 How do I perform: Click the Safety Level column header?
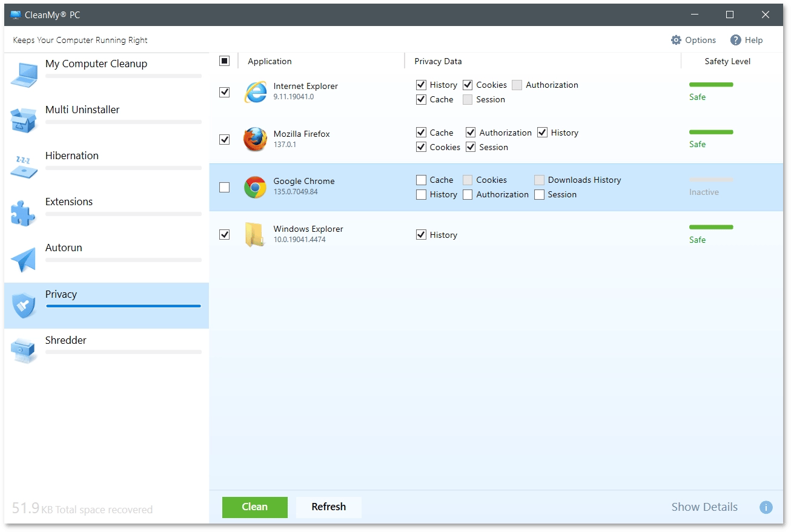click(x=727, y=61)
